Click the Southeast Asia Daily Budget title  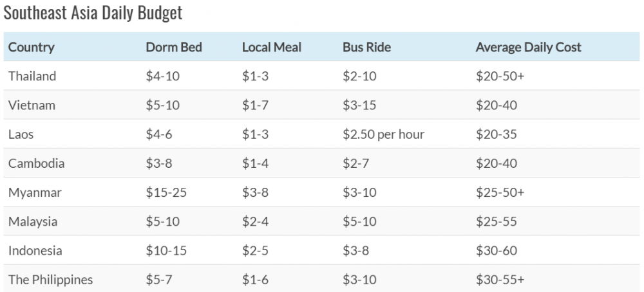point(93,14)
